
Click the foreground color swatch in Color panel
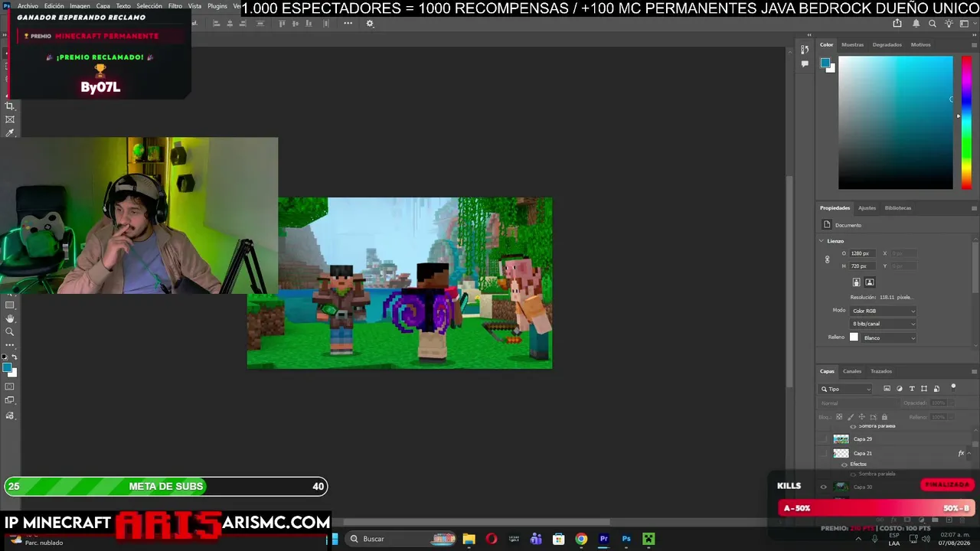click(825, 63)
